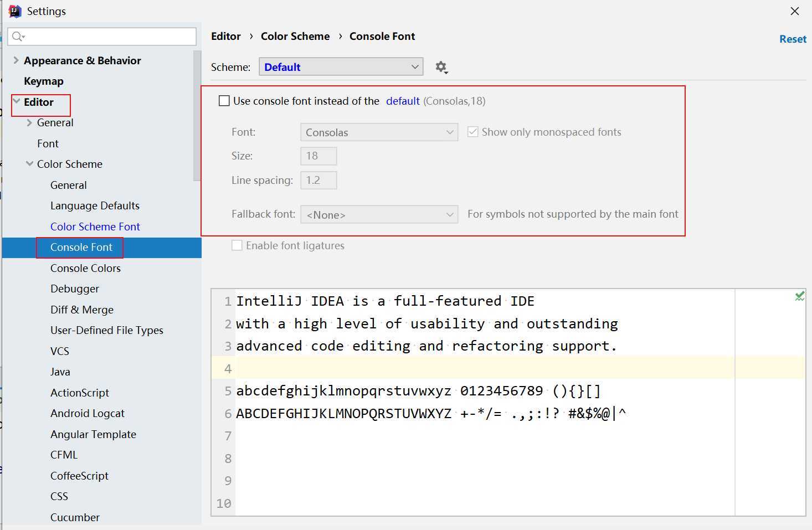Toggle 'Show only monospaced fonts' checkbox

(x=472, y=132)
